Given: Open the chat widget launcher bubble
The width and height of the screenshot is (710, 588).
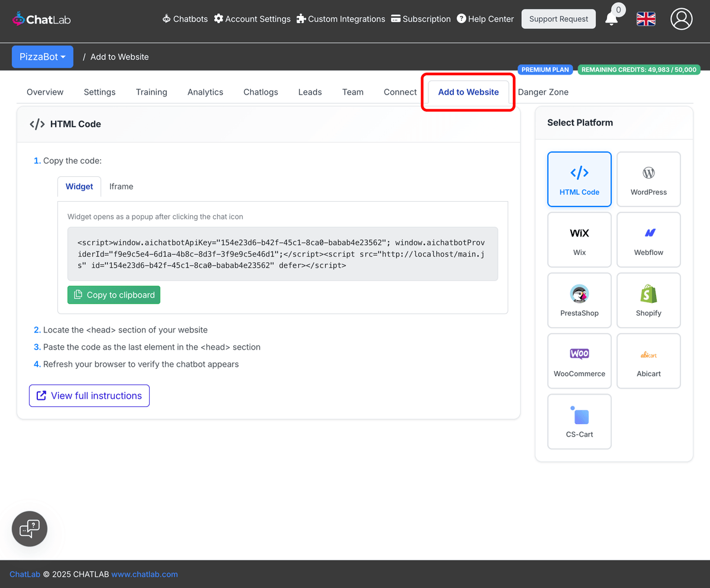Looking at the screenshot, I should tap(29, 528).
